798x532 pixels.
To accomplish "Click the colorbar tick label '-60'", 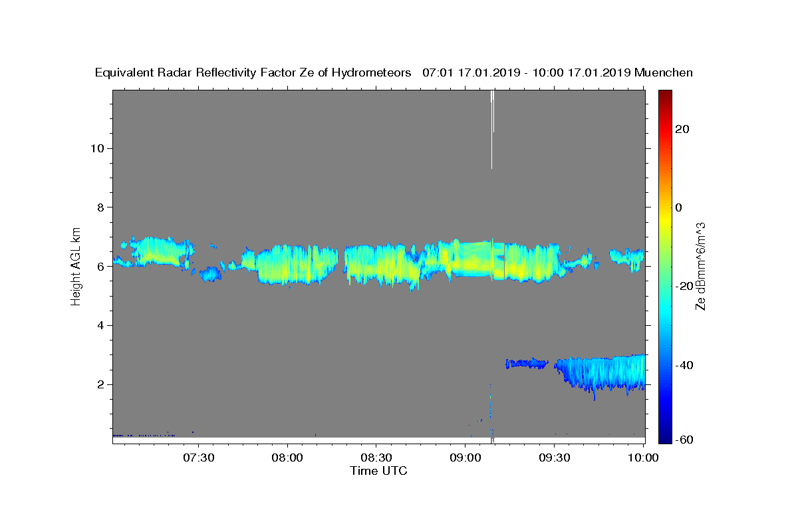I will tap(684, 439).
